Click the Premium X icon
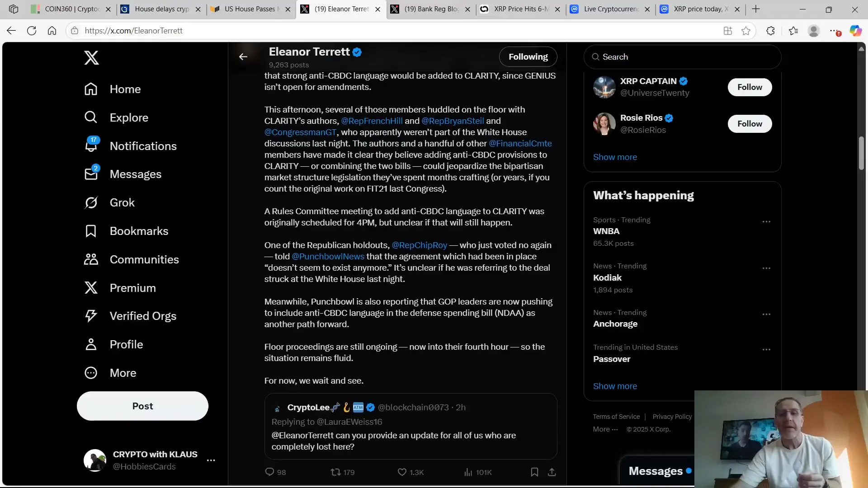 [x=91, y=288]
